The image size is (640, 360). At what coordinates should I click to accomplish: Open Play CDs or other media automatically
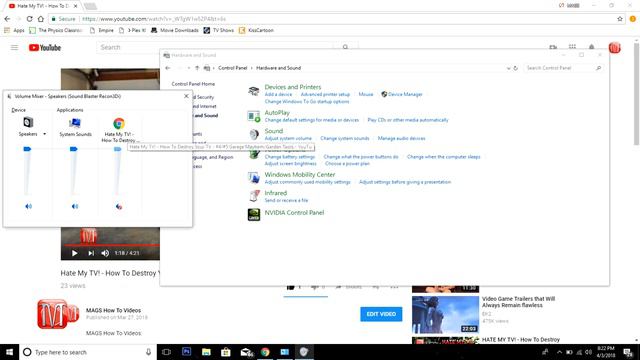(x=408, y=120)
